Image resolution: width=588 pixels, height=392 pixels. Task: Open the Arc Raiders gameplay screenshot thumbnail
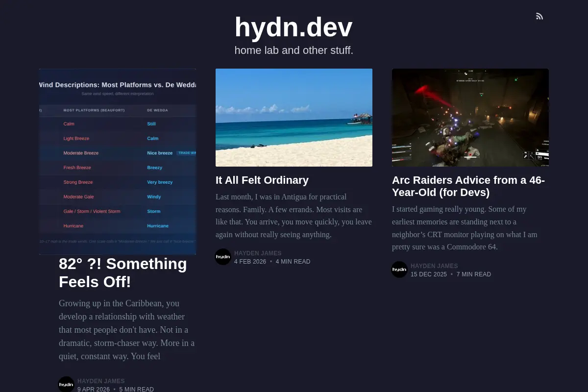tap(470, 118)
